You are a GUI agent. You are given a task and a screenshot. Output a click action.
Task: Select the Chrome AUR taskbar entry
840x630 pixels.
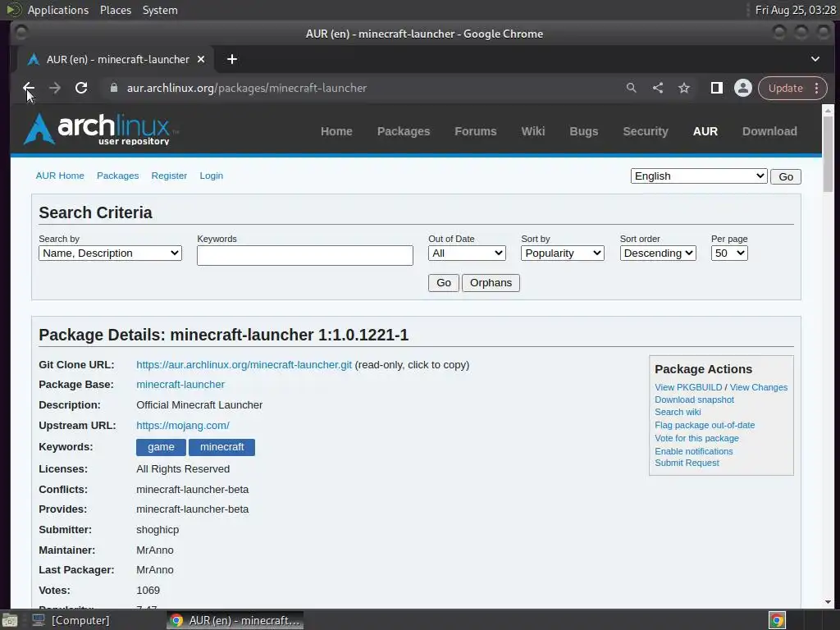pyautogui.click(x=235, y=620)
